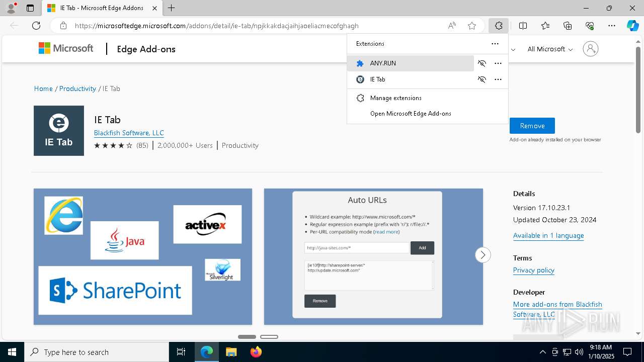The height and width of the screenshot is (362, 644).
Task: Open the Auto URLs screenshot thumbnail
Action: pyautogui.click(x=373, y=256)
